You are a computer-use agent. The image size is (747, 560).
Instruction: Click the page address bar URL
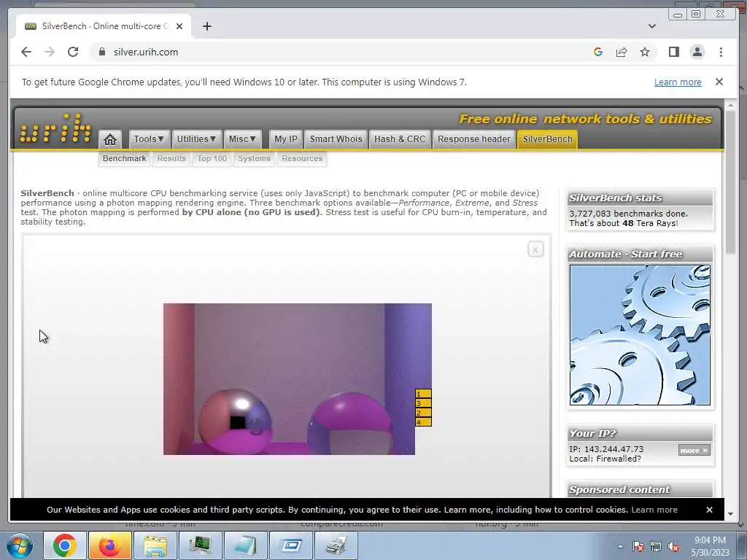click(146, 52)
